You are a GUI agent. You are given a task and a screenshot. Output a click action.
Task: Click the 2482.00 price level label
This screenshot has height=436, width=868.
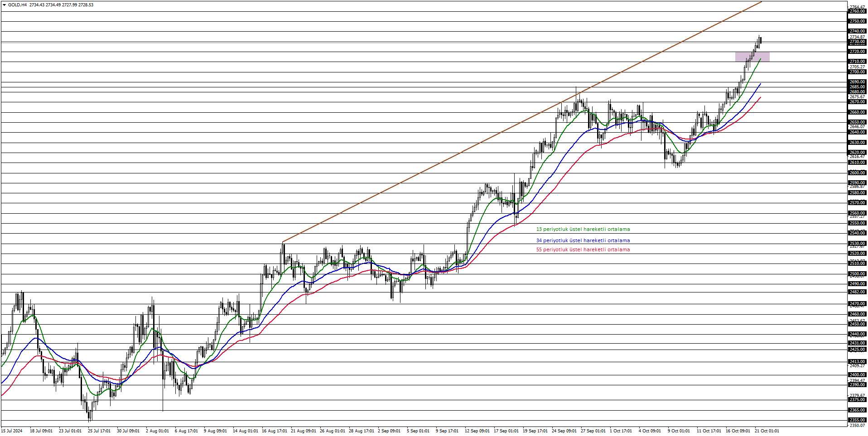(857, 292)
